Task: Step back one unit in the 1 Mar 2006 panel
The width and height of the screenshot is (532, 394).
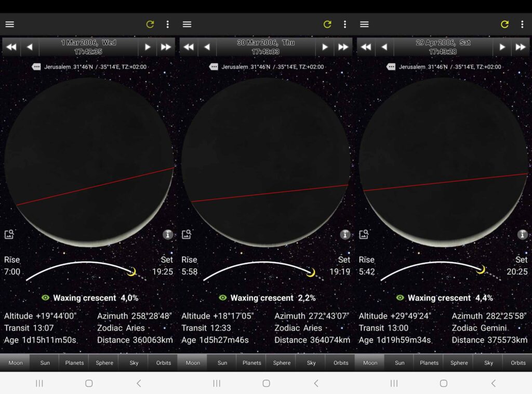Action: [30, 47]
